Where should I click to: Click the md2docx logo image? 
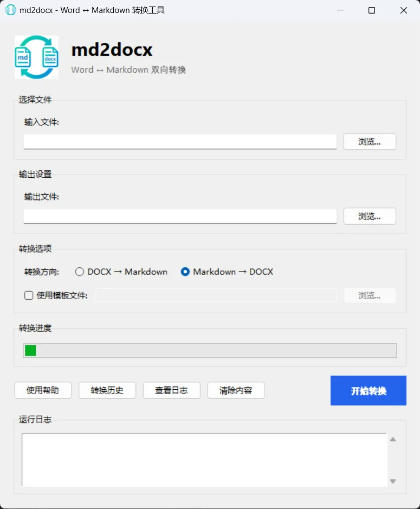[x=37, y=57]
